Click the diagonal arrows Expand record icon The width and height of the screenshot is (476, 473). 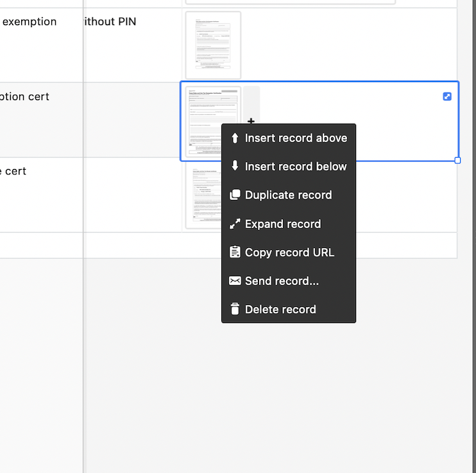(235, 224)
